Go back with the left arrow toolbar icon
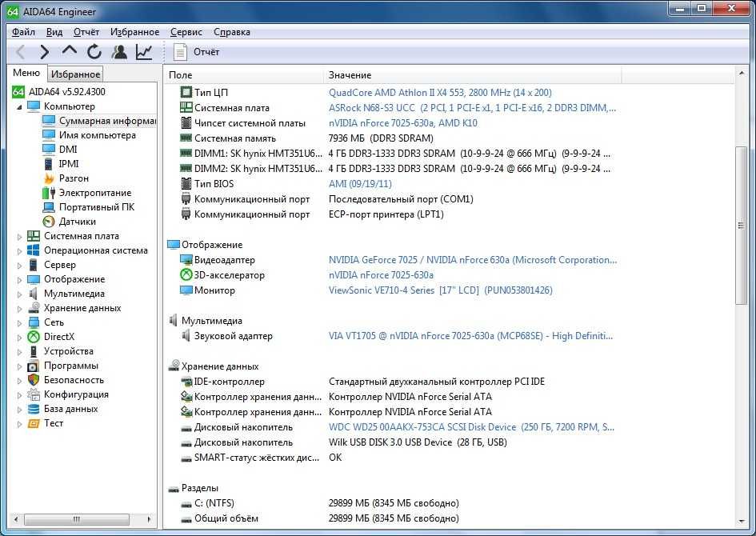 click(20, 51)
